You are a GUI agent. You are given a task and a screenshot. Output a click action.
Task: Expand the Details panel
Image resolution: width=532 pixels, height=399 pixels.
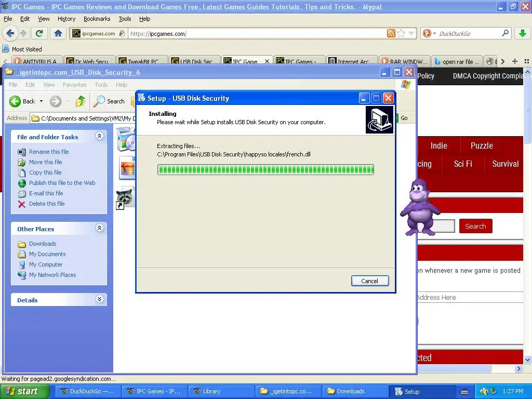[99, 299]
